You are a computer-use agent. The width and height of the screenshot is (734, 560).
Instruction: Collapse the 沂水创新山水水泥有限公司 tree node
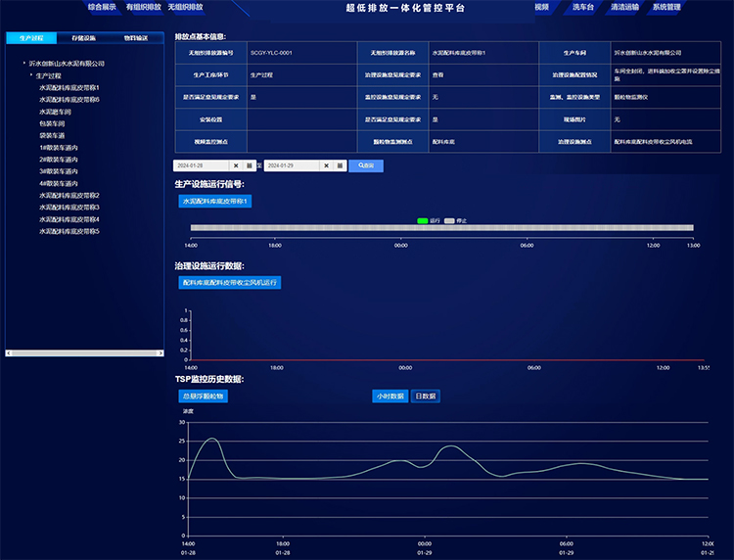click(x=23, y=64)
